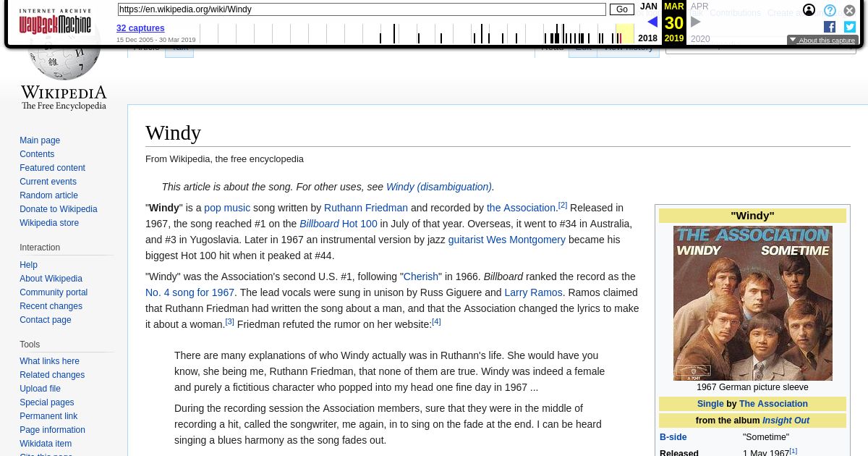868x456 pixels.
Task: Open Special pages link
Action: [x=46, y=402]
